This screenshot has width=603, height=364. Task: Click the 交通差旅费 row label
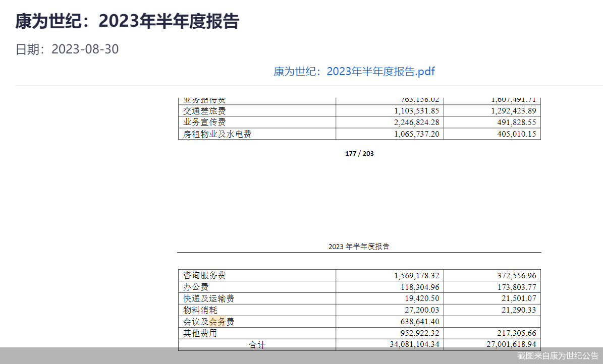coord(204,111)
